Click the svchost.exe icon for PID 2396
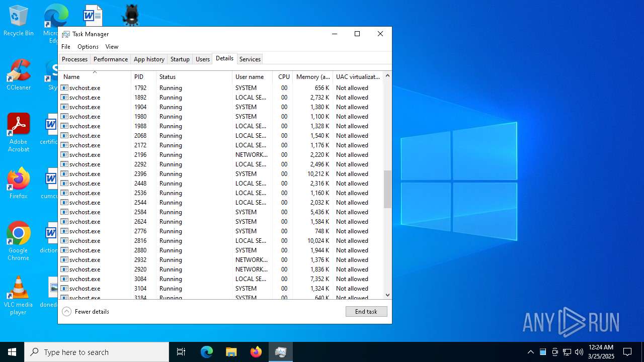644x362 pixels. click(x=64, y=174)
